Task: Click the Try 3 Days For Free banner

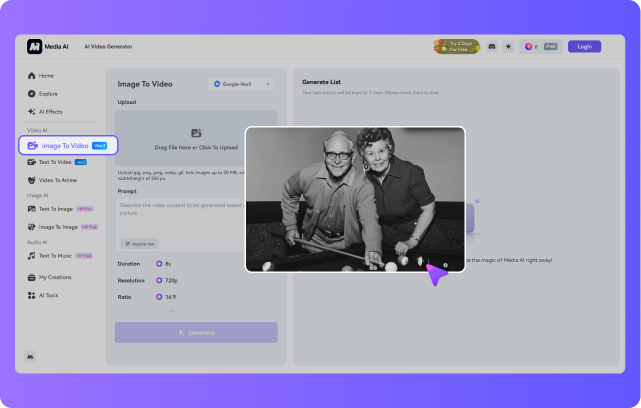Action: (457, 47)
